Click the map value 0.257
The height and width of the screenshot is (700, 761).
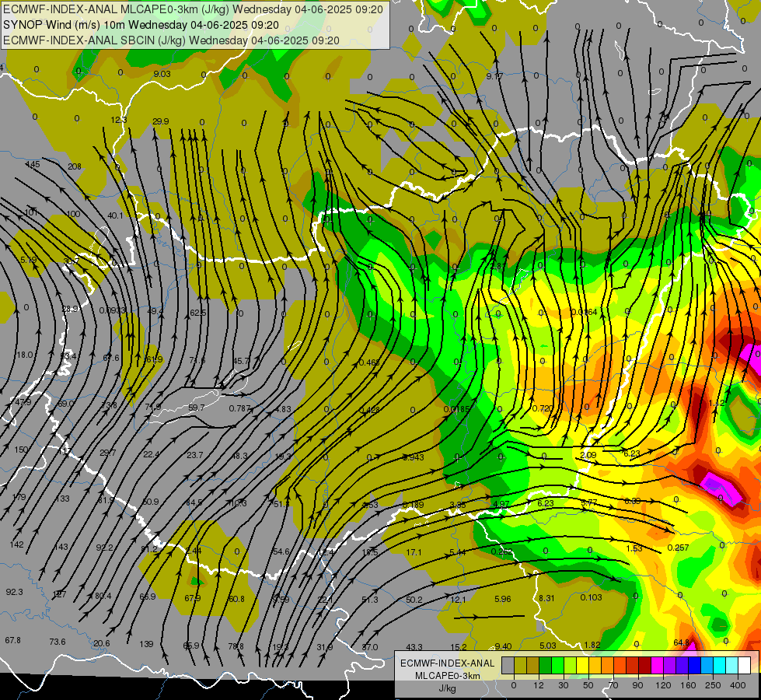click(678, 548)
